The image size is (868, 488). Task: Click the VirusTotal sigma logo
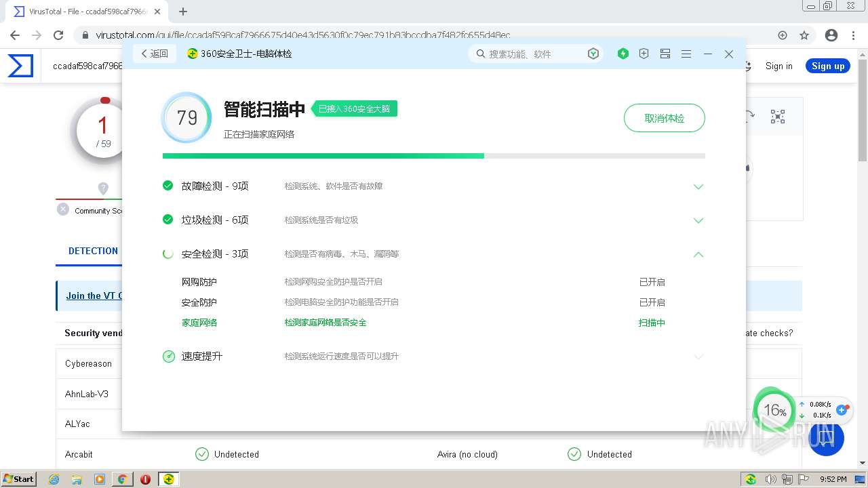(x=20, y=66)
